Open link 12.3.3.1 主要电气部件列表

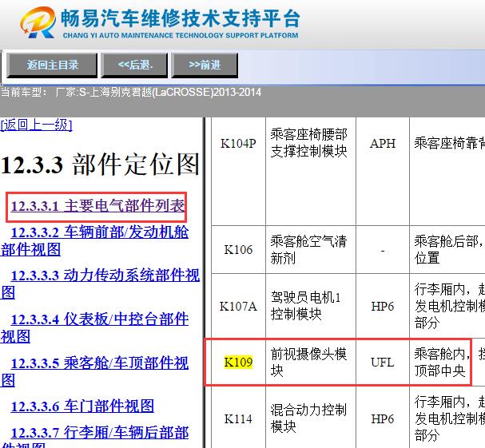[97, 206]
